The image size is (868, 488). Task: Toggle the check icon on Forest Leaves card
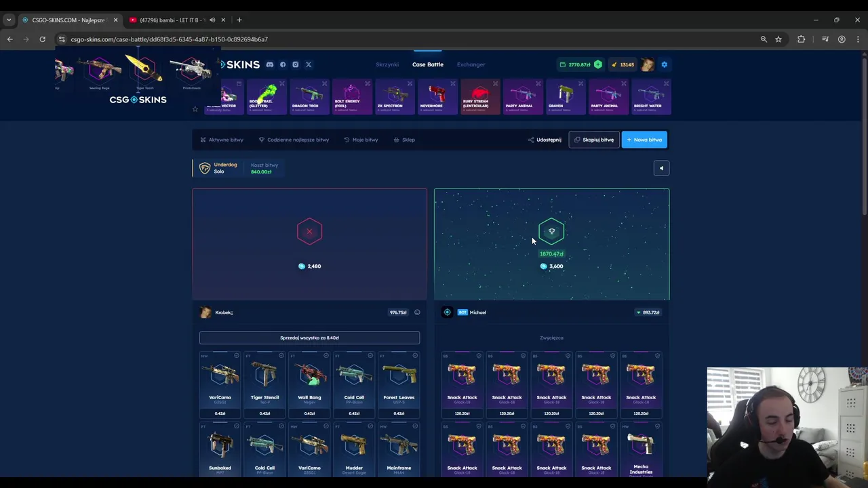[415, 356]
